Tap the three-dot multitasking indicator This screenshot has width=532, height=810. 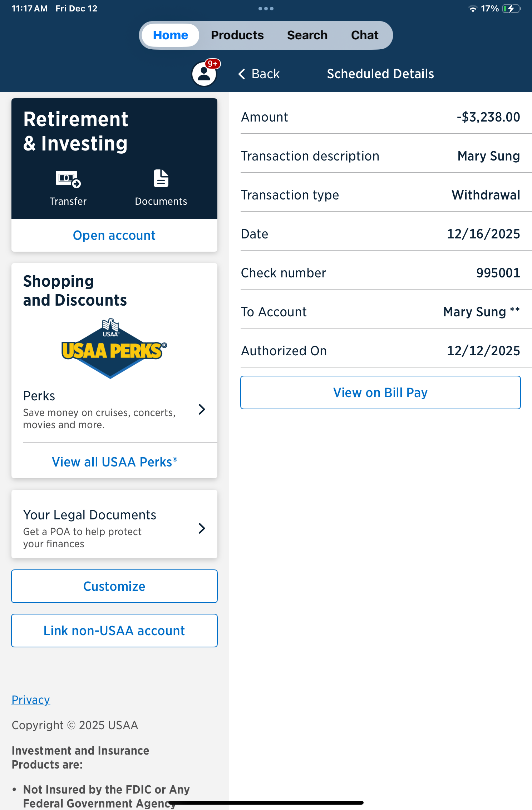click(x=266, y=9)
